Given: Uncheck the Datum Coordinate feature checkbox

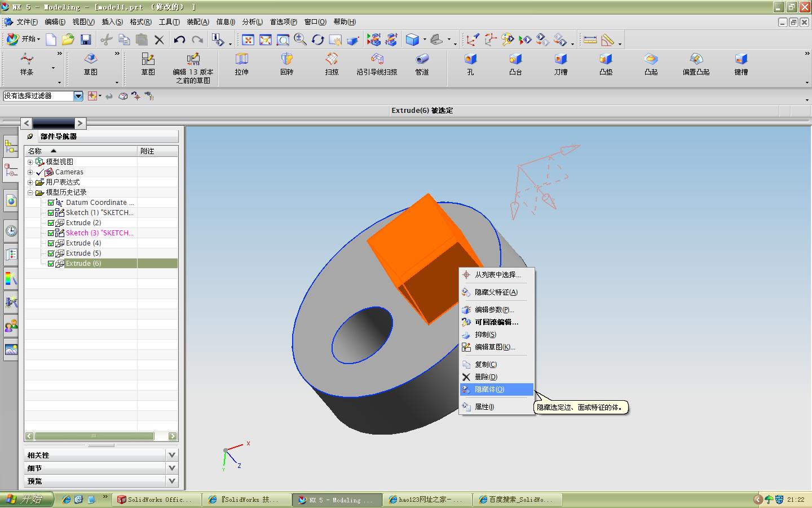Looking at the screenshot, I should (51, 203).
